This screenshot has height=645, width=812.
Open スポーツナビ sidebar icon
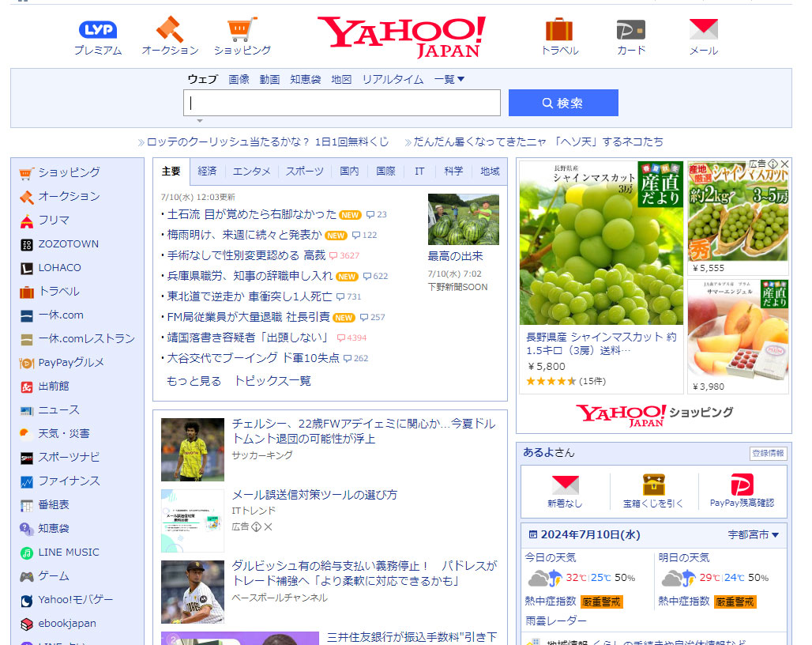(26, 458)
